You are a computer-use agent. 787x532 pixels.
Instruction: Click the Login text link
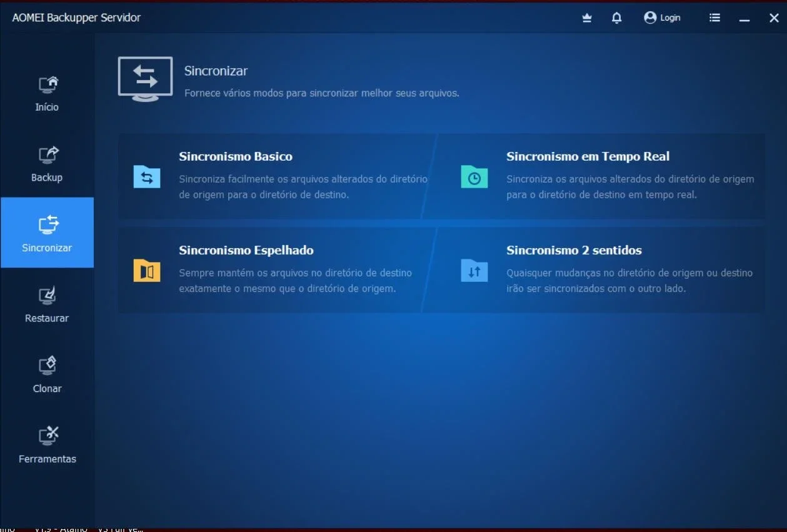(x=670, y=18)
